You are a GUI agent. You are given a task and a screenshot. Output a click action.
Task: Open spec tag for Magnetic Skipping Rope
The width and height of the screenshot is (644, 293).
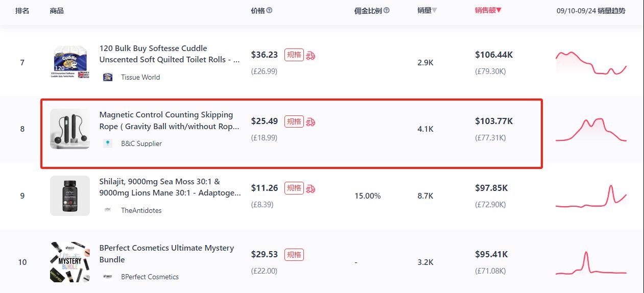click(294, 121)
